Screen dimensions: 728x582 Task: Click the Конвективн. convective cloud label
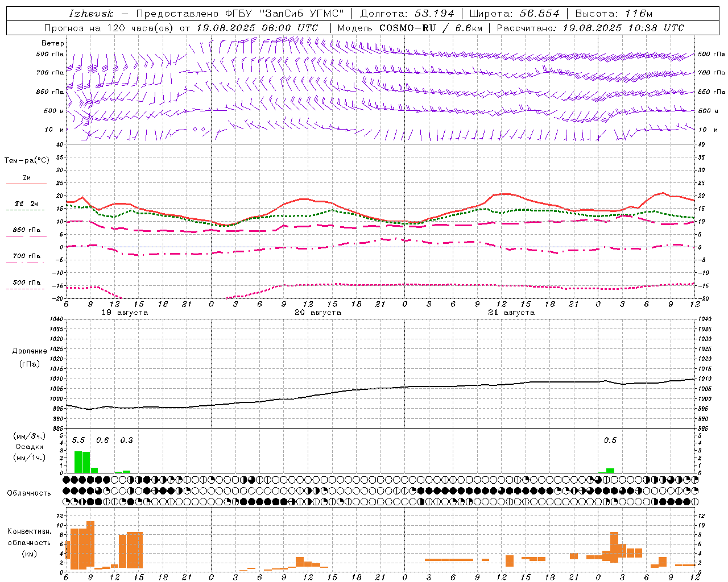tap(29, 531)
